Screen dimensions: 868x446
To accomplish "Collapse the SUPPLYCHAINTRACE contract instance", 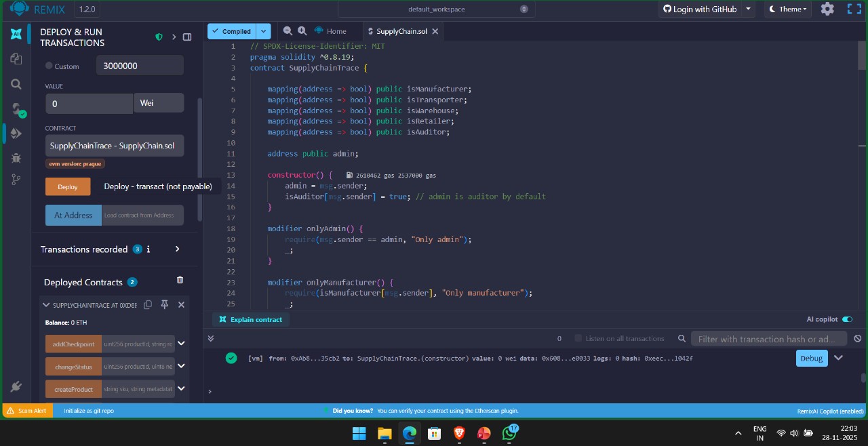I will 46,305.
